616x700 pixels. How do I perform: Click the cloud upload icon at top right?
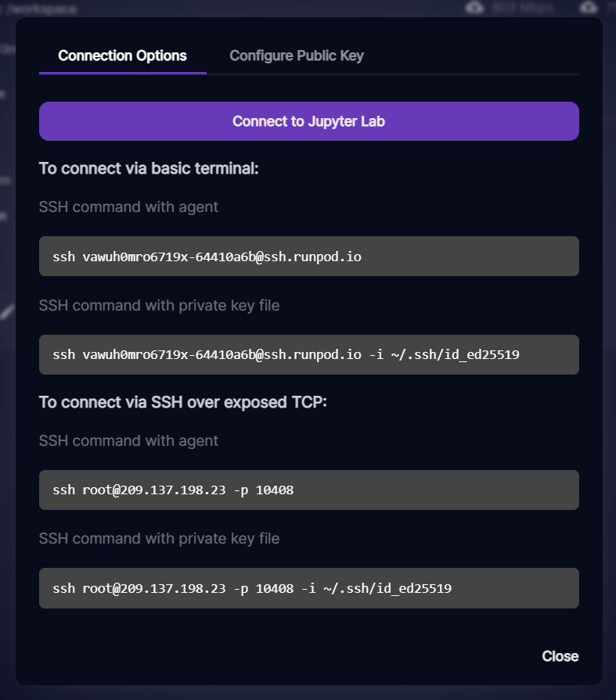589,8
